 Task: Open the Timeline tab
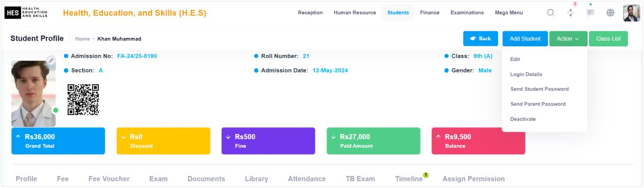[x=409, y=179]
